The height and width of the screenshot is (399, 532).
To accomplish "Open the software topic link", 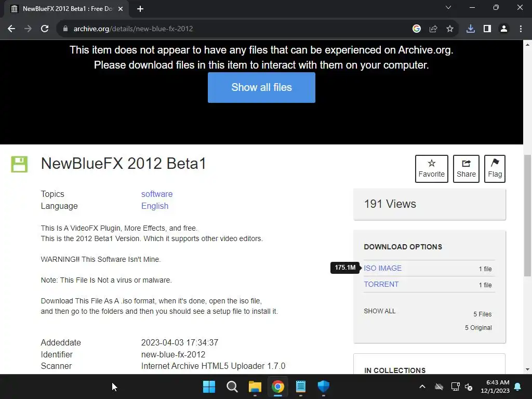I will point(157,194).
